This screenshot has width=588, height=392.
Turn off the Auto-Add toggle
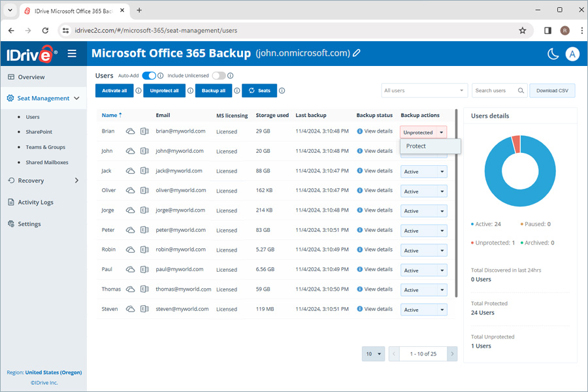(148, 76)
